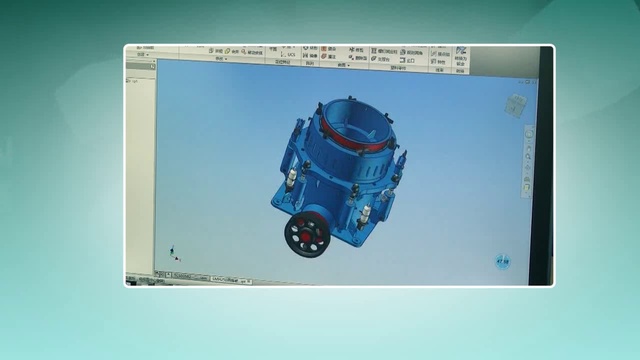Activate the Pan tool in navigation bar
Image resolution: width=640 pixels, height=360 pixels.
pyautogui.click(x=529, y=148)
